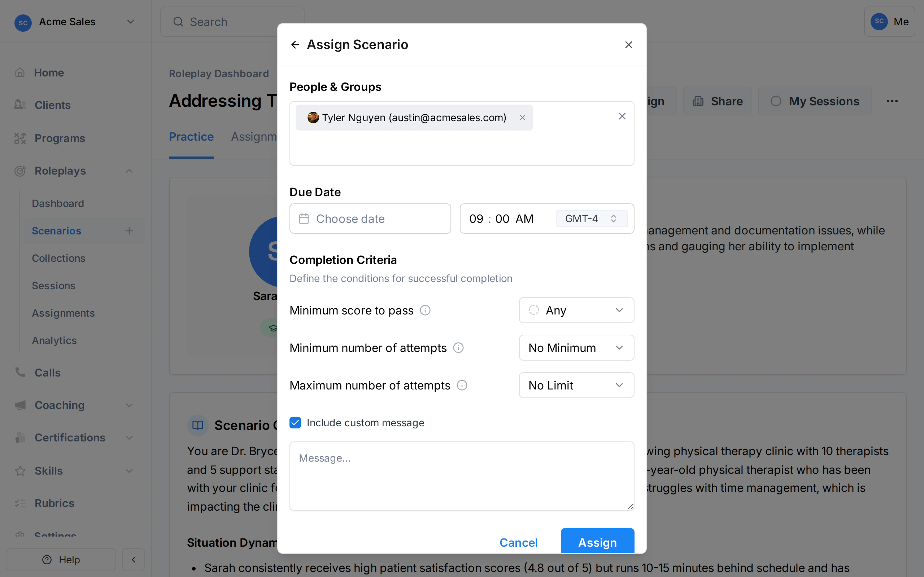Image resolution: width=924 pixels, height=577 pixels.
Task: Uncheck Include custom message
Action: (295, 422)
